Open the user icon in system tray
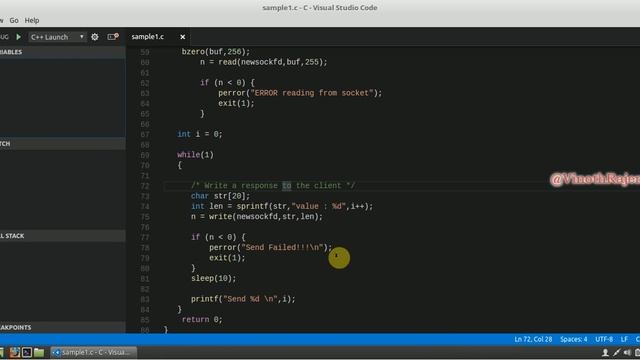 click(605, 352)
